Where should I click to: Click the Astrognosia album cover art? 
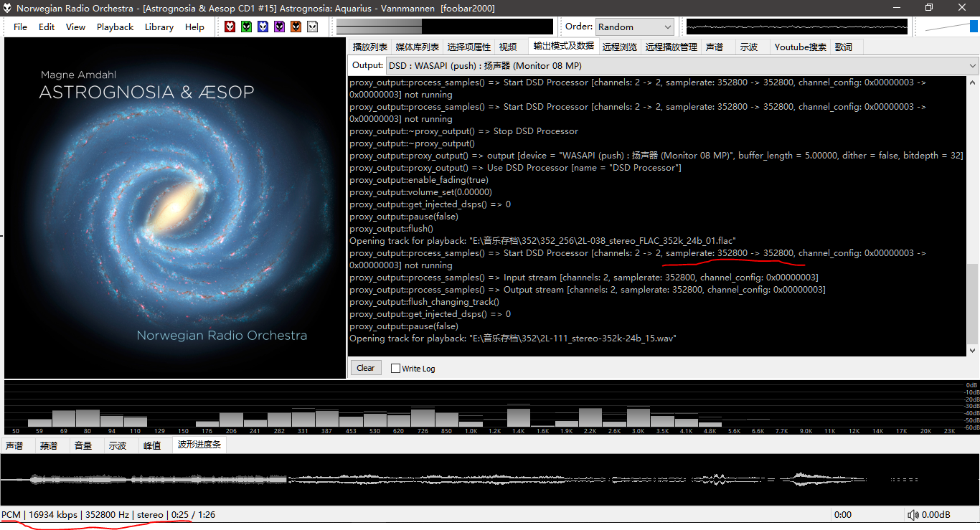click(175, 208)
